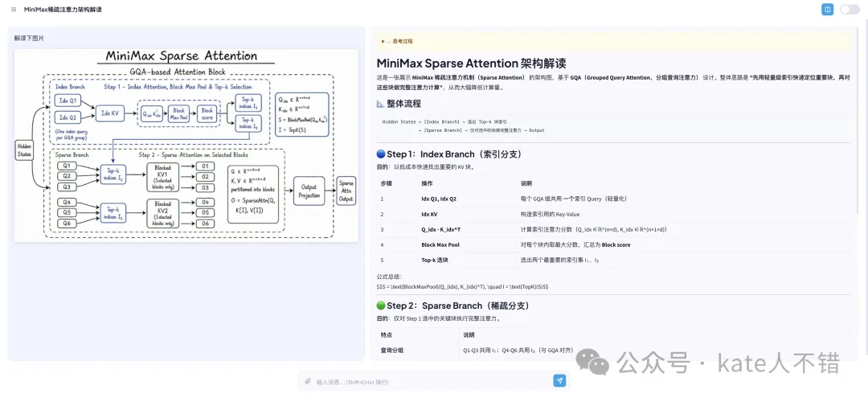Click the conversation title MiniMax稀疏注意力架构解读
Image resolution: width=868 pixels, height=398 pixels.
[x=63, y=10]
